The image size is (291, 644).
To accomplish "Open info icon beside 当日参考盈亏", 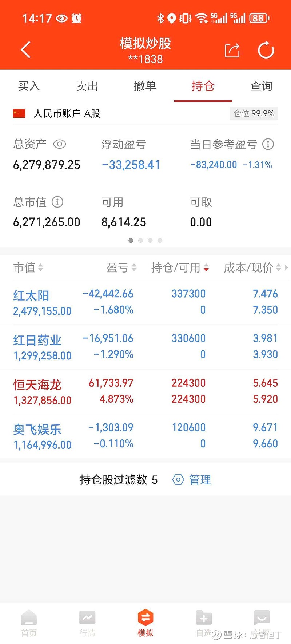I will [268, 144].
